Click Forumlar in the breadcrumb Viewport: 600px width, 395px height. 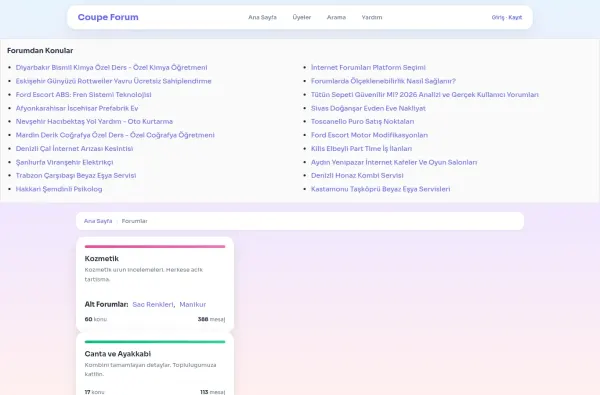(134, 221)
